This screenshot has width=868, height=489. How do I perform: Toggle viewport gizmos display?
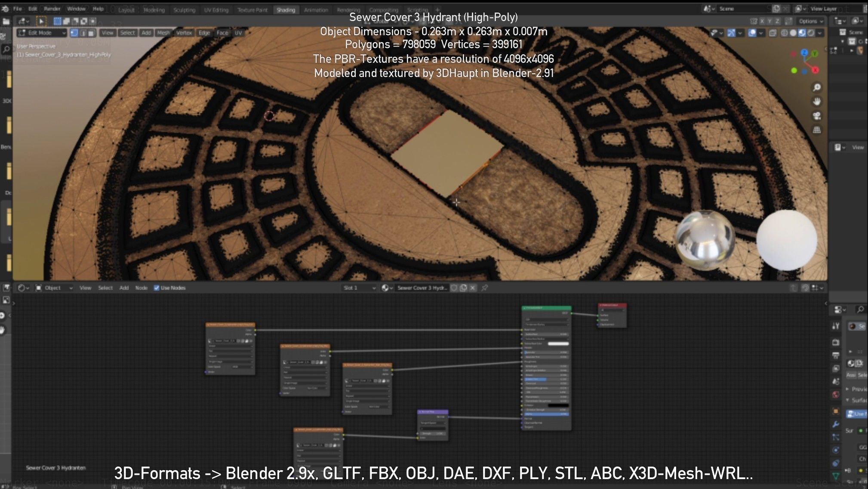point(731,33)
